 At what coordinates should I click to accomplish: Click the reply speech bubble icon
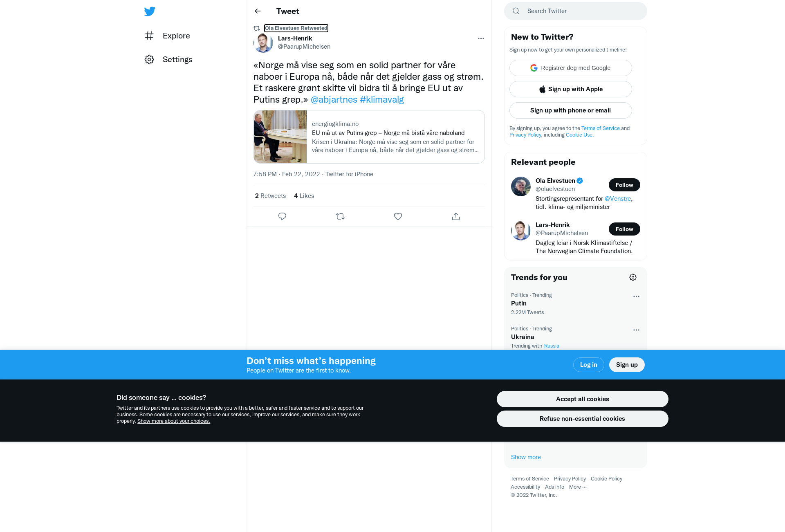point(282,216)
